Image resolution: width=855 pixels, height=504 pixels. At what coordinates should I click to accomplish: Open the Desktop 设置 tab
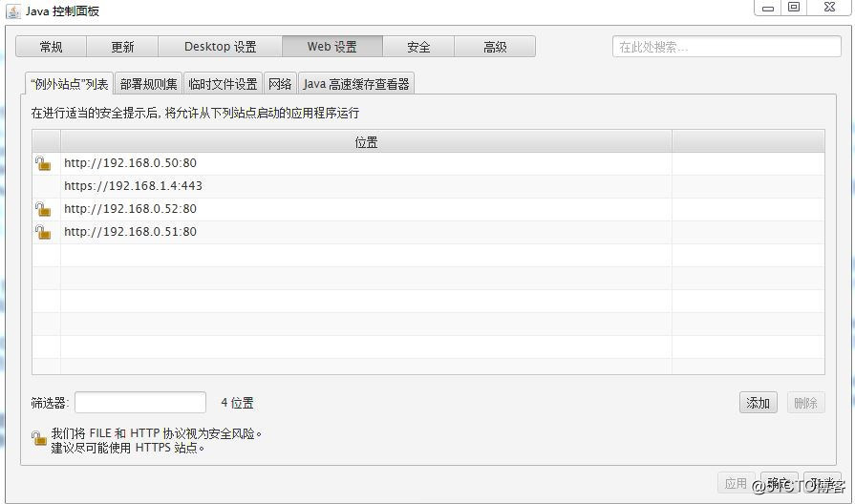(221, 47)
